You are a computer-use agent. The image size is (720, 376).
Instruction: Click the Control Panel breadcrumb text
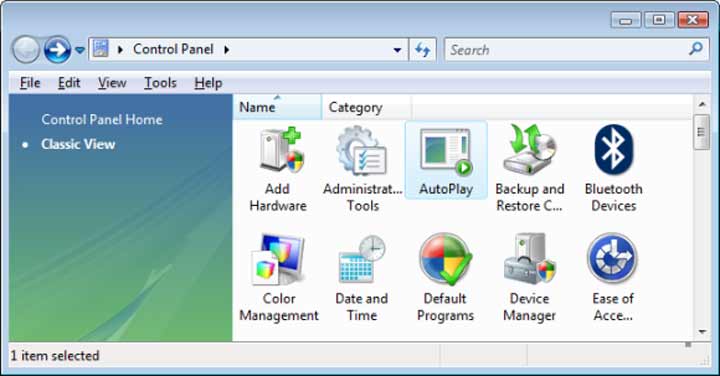pos(173,49)
